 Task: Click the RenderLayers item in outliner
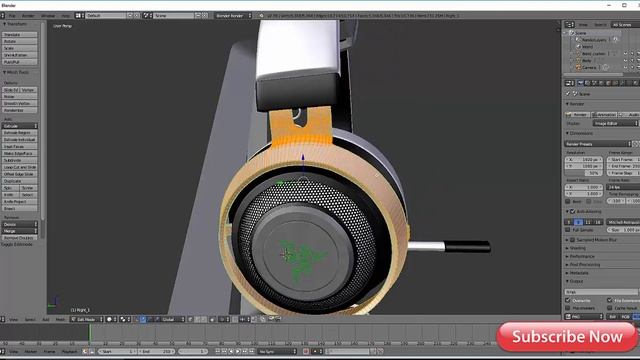[x=593, y=40]
